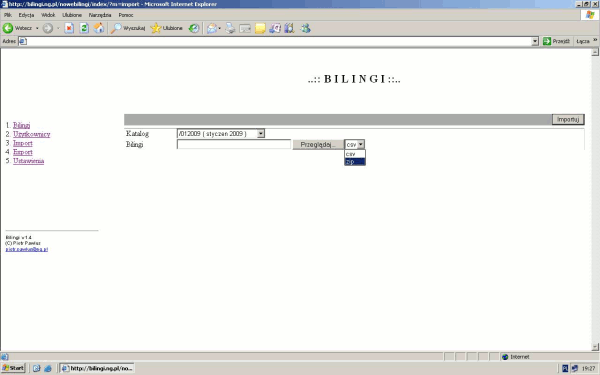This screenshot has width=600, height=375.
Task: Click the Bilingi file path field
Action: pyautogui.click(x=234, y=144)
